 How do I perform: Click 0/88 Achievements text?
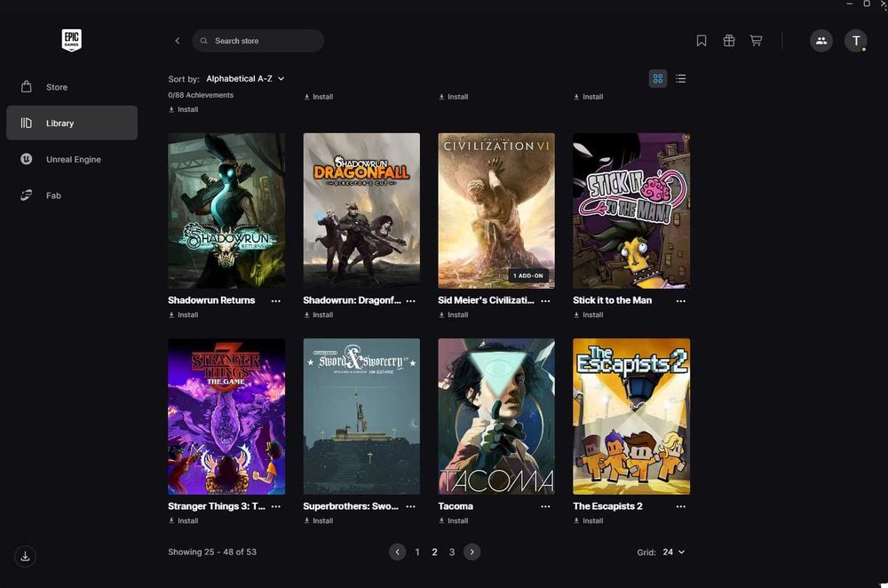pyautogui.click(x=201, y=95)
